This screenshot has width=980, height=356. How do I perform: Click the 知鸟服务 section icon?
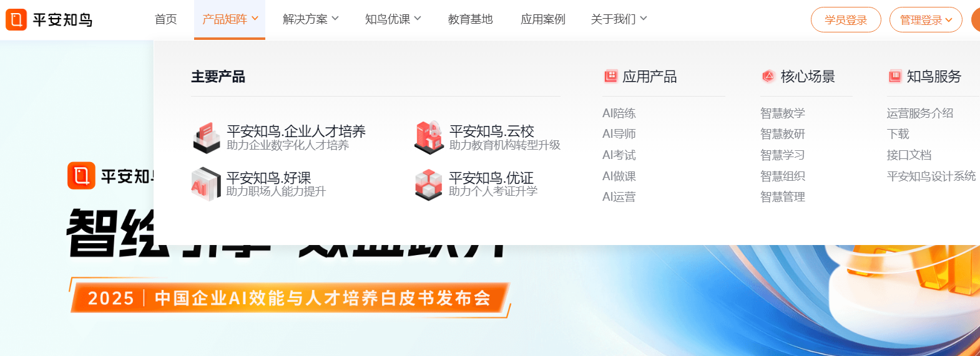tap(895, 76)
